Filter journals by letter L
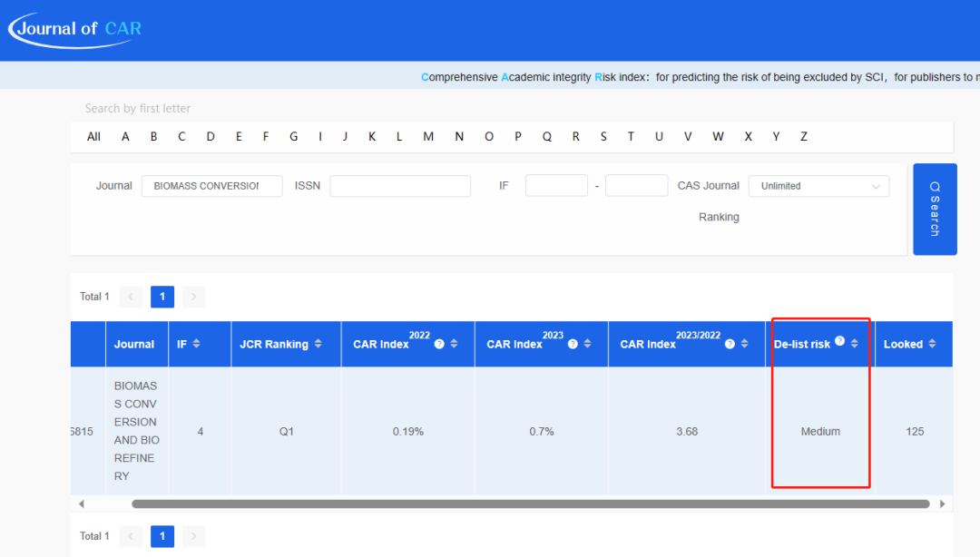The width and height of the screenshot is (980, 557). [399, 136]
